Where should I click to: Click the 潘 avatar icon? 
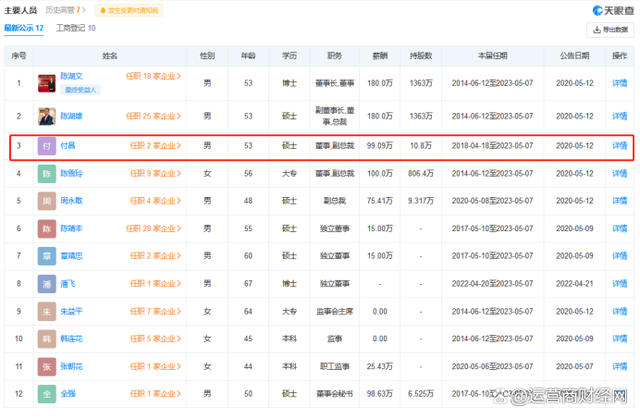tap(47, 284)
